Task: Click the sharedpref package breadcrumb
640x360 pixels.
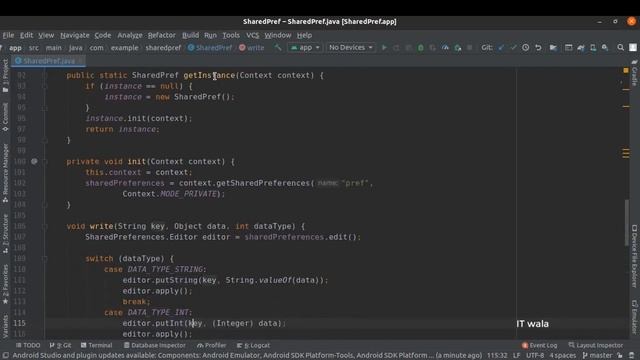Action: pos(163,48)
